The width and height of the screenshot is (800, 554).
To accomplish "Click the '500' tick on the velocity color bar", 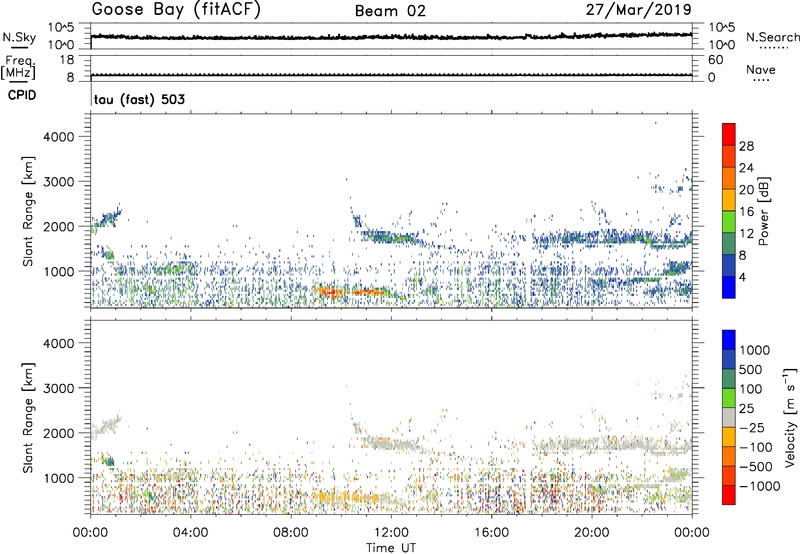I will click(x=751, y=369).
